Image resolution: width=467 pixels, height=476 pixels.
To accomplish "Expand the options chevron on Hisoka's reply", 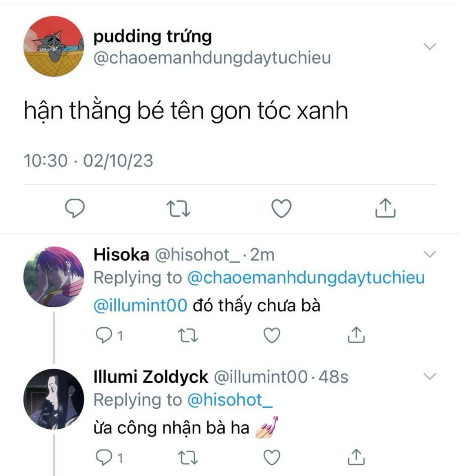I will pyautogui.click(x=430, y=254).
